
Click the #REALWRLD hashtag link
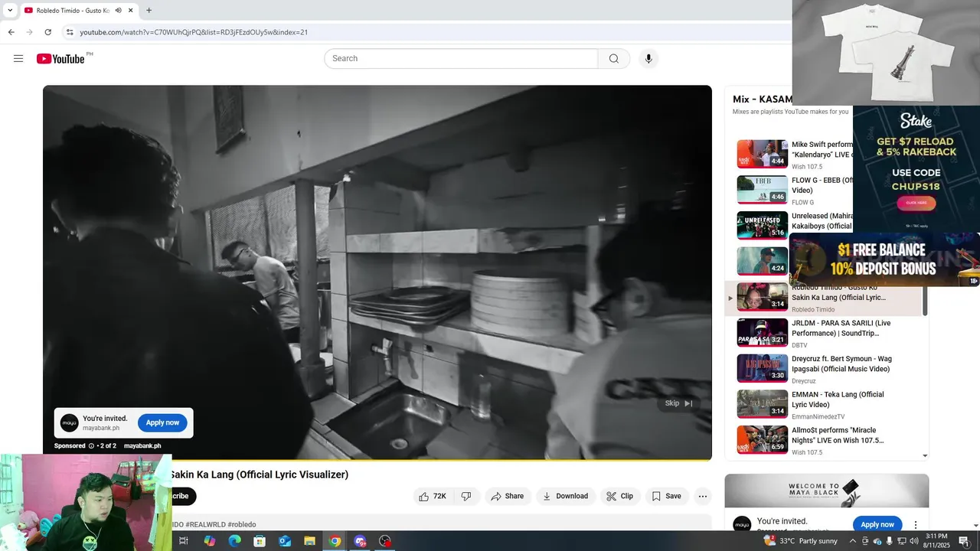(205, 525)
